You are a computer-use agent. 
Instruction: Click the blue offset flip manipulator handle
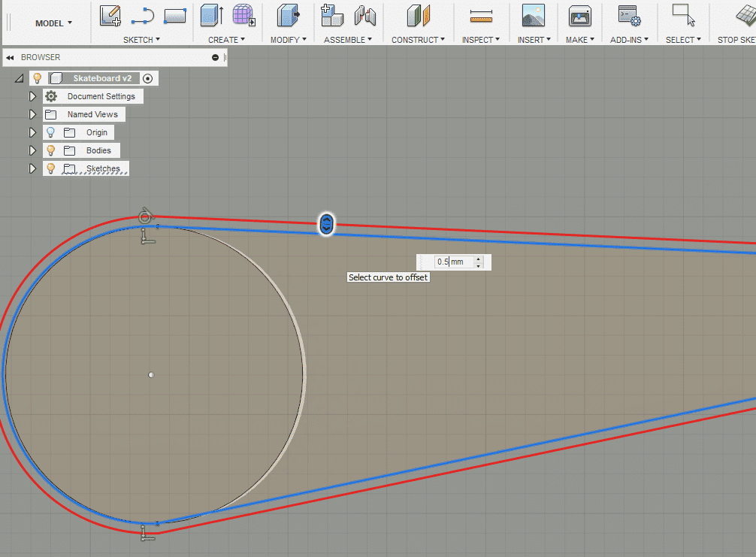point(326,224)
